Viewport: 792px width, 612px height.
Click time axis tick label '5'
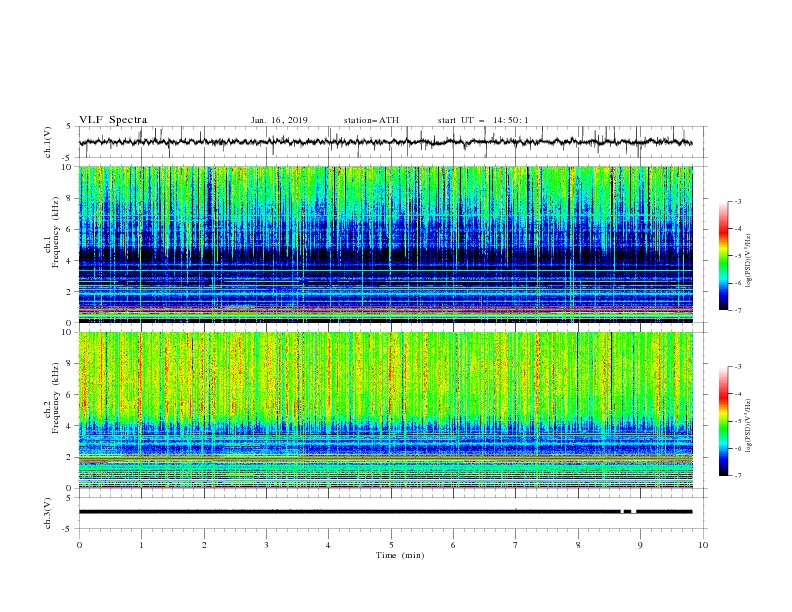[391, 545]
